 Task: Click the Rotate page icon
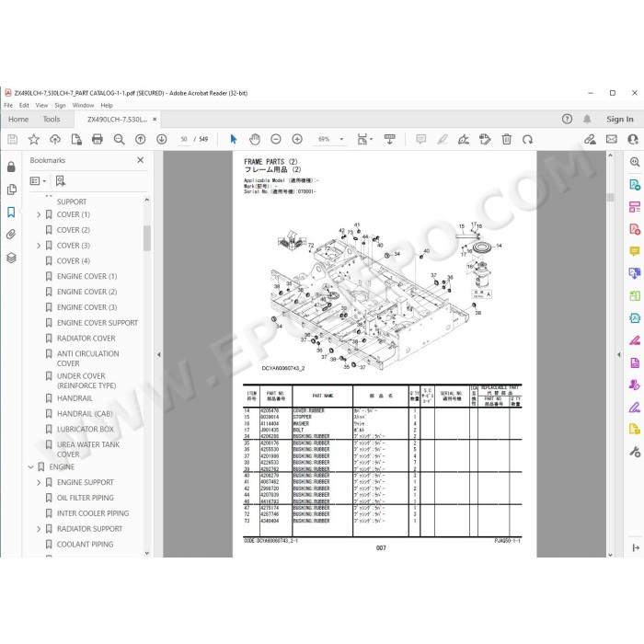pyautogui.click(x=528, y=140)
